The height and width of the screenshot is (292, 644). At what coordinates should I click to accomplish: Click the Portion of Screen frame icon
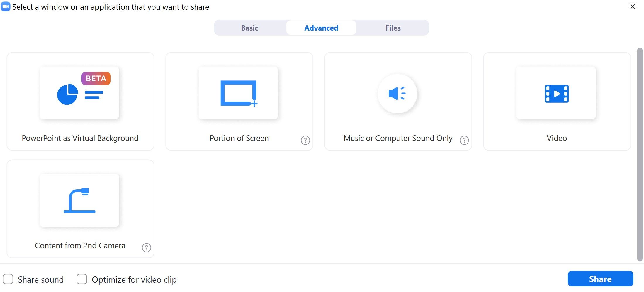tap(238, 93)
